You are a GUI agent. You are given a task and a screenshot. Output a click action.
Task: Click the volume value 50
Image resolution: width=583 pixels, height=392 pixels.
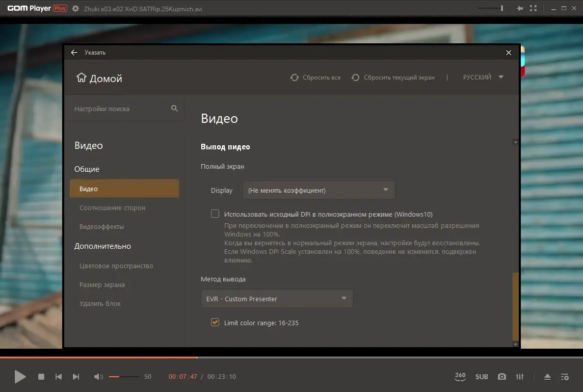click(x=148, y=377)
